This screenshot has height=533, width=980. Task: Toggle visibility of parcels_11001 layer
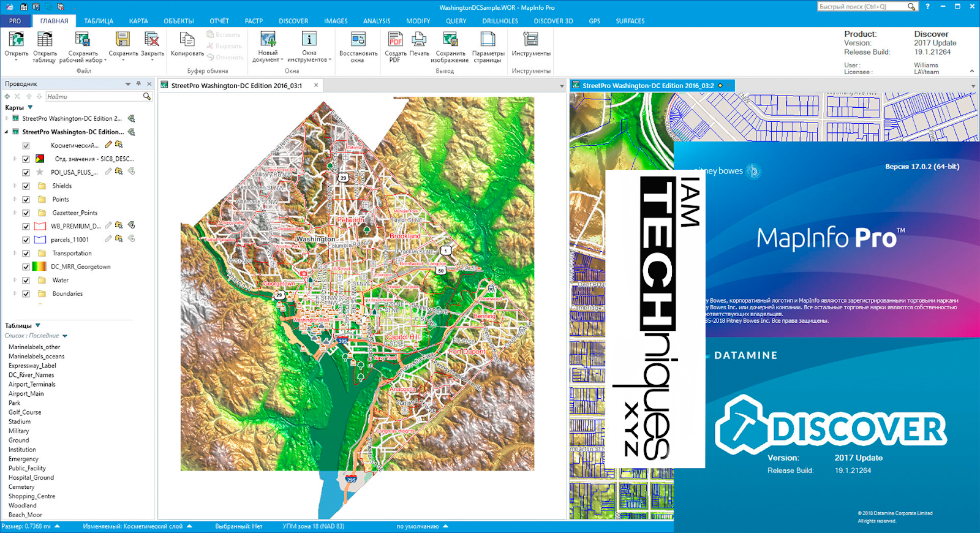click(x=26, y=240)
